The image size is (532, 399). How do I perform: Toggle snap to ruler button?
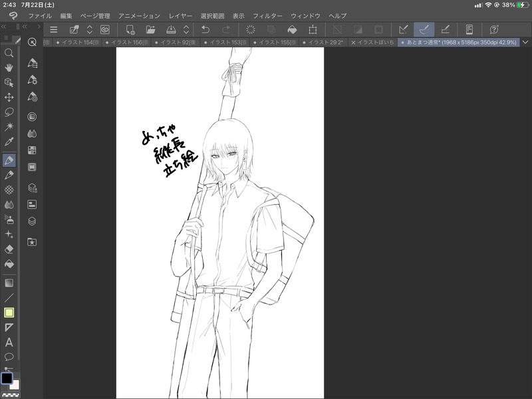pos(402,29)
